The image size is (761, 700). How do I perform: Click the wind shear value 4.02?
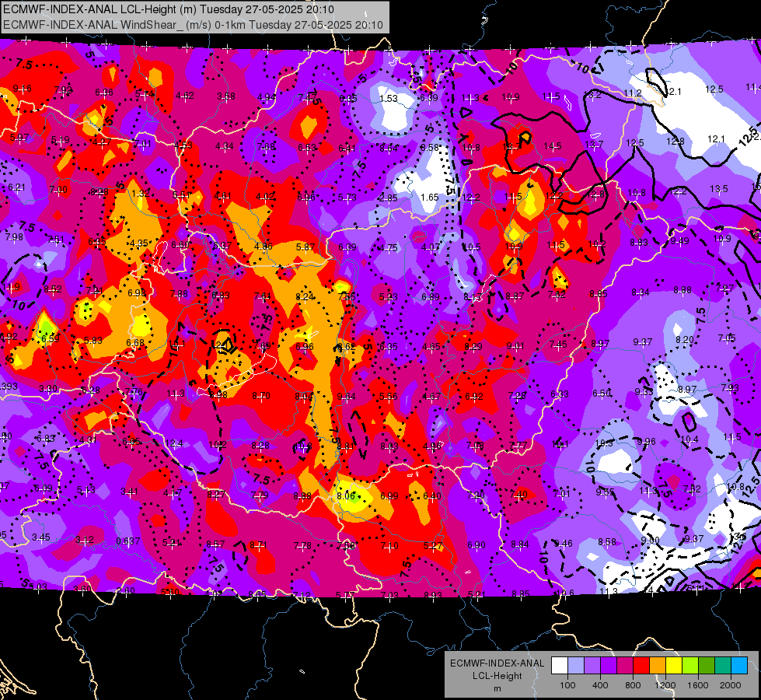coord(265,197)
